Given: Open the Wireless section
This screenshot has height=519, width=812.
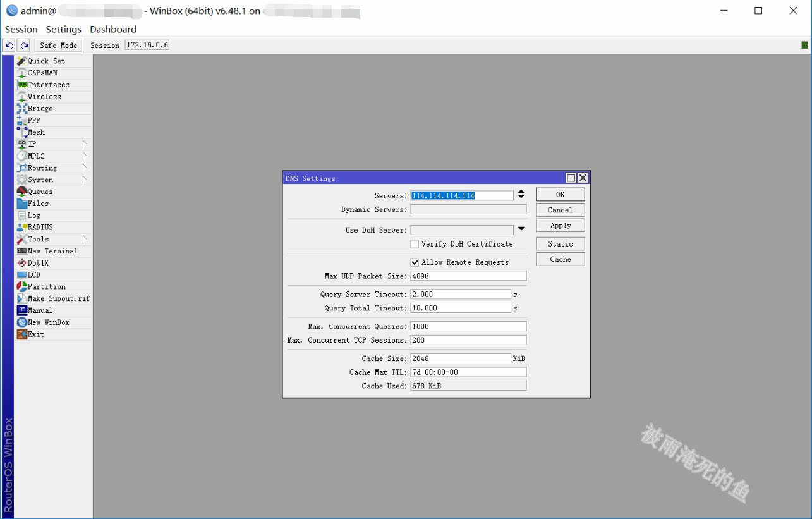Looking at the screenshot, I should tap(44, 97).
